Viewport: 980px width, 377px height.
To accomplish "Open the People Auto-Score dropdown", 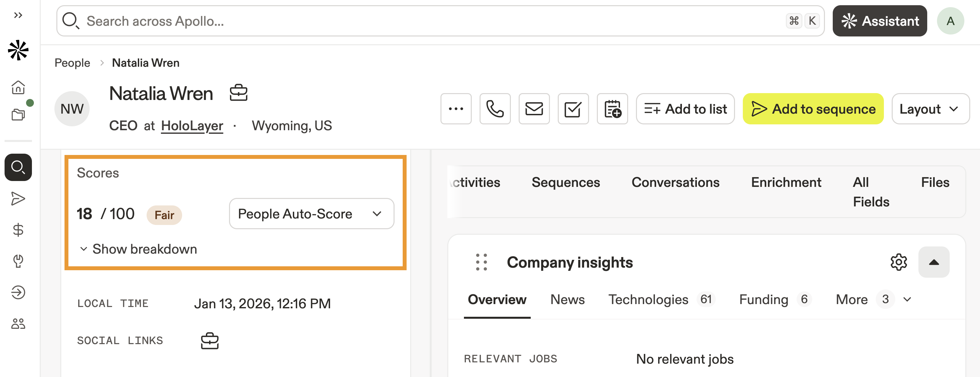I will coord(311,214).
